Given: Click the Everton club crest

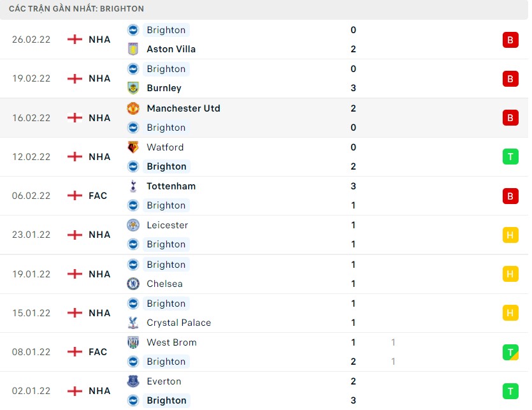Looking at the screenshot, I should tap(133, 381).
